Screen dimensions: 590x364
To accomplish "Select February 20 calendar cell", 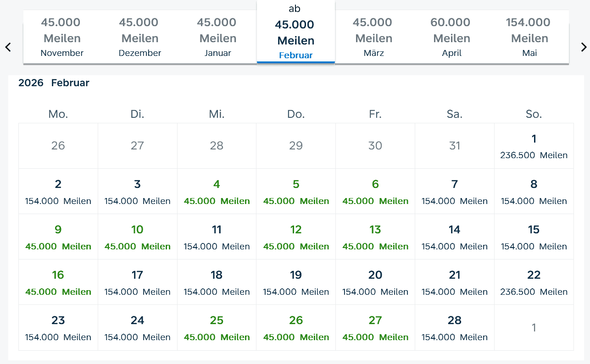I will pos(375,282).
